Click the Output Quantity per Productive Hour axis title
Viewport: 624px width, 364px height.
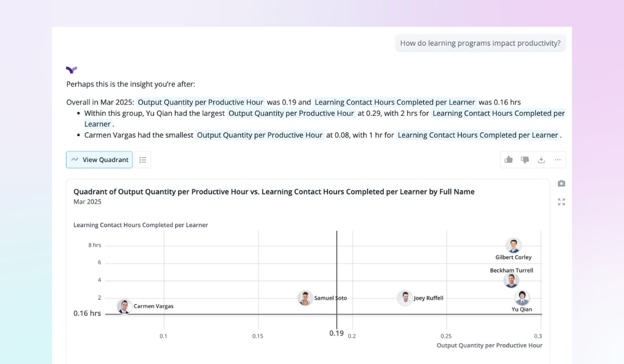(489, 345)
